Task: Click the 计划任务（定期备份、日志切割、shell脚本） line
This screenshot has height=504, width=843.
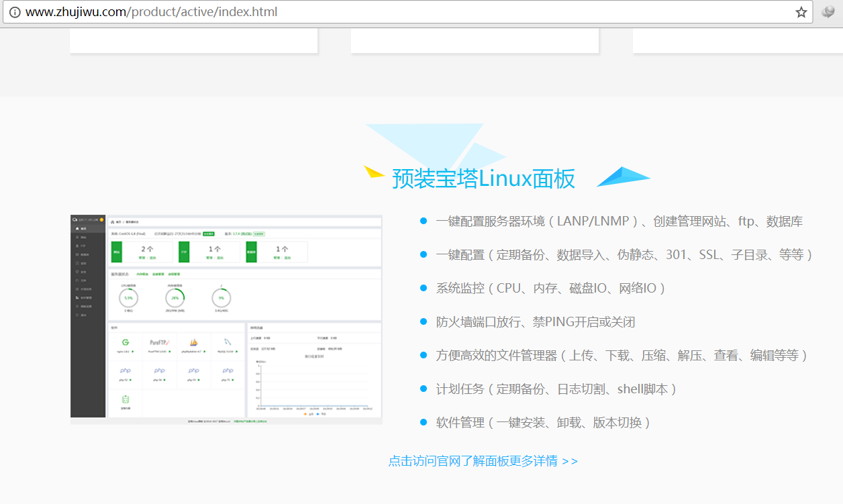Action: coord(556,389)
